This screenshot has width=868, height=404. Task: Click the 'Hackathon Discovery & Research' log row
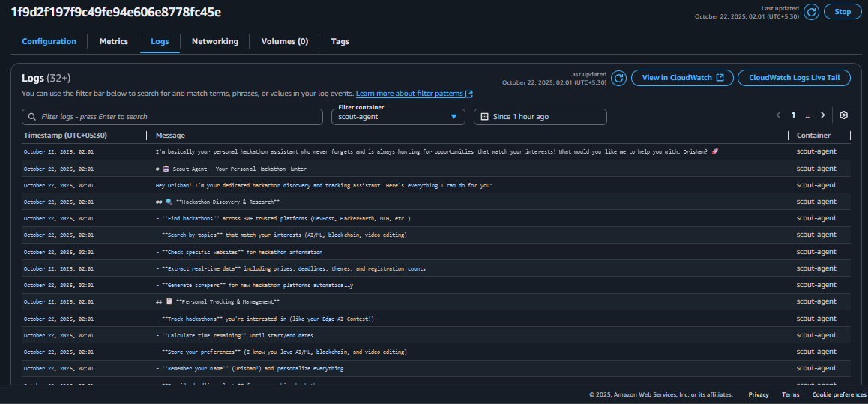click(436, 202)
